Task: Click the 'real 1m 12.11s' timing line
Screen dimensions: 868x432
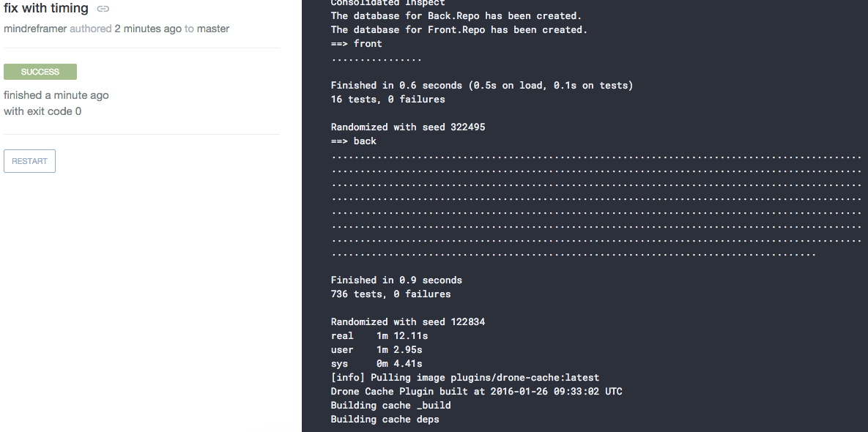Action: click(x=379, y=336)
